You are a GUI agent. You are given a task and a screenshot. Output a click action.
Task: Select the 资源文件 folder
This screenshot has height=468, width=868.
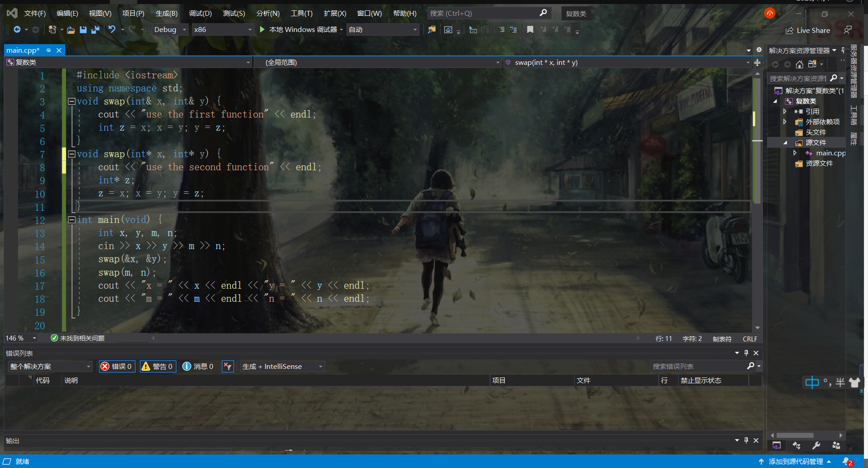pyautogui.click(x=819, y=164)
